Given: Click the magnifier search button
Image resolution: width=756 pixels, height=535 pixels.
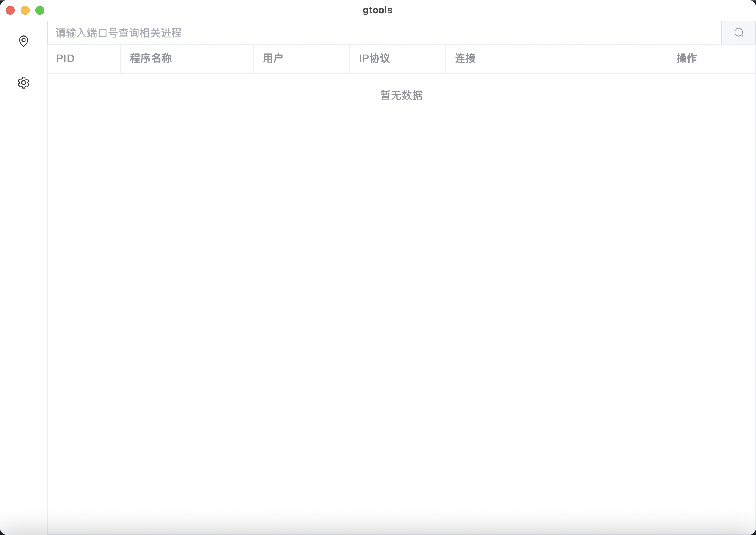Looking at the screenshot, I should point(739,33).
